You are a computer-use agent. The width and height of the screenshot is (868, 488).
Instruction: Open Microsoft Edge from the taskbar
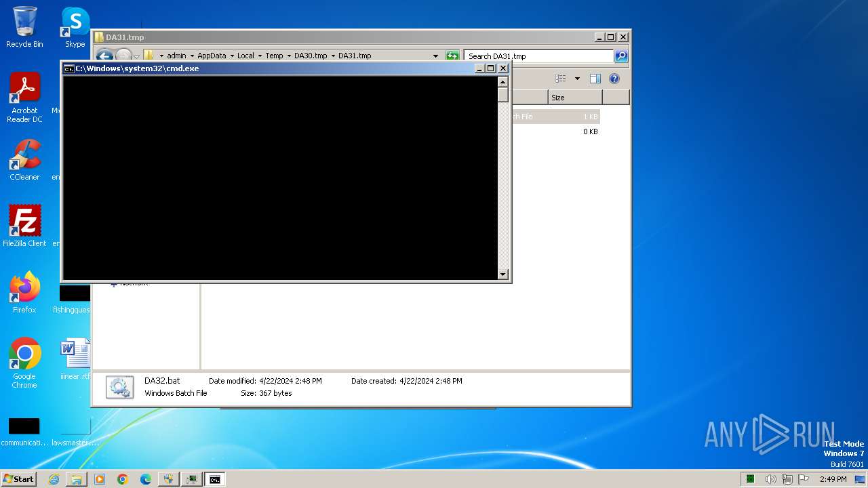click(146, 479)
